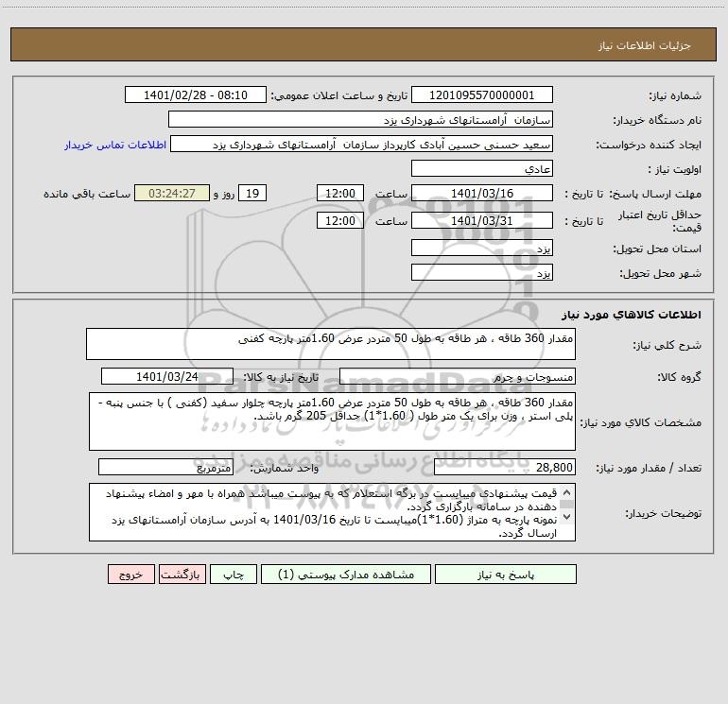Click the goods group field منسوجات و چرم

[458, 376]
